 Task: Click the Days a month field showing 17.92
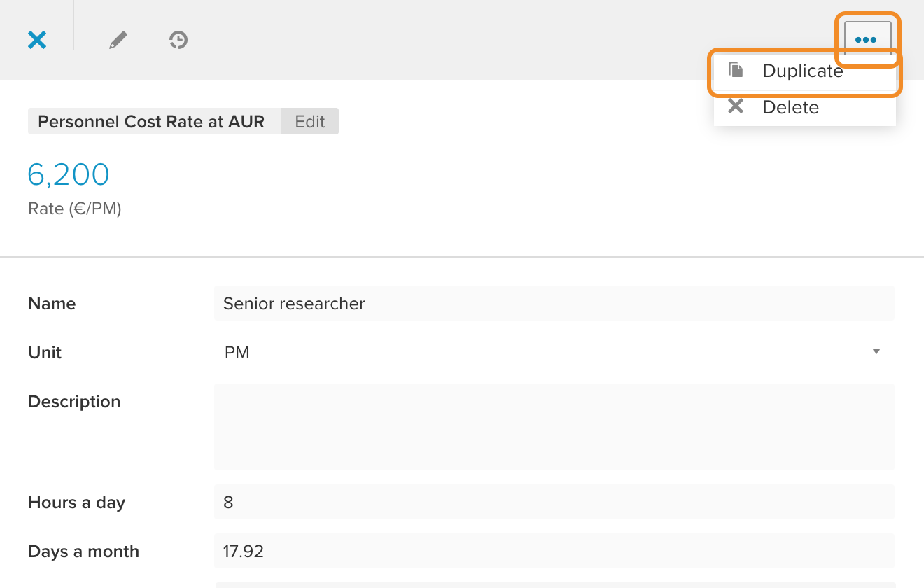click(x=554, y=551)
